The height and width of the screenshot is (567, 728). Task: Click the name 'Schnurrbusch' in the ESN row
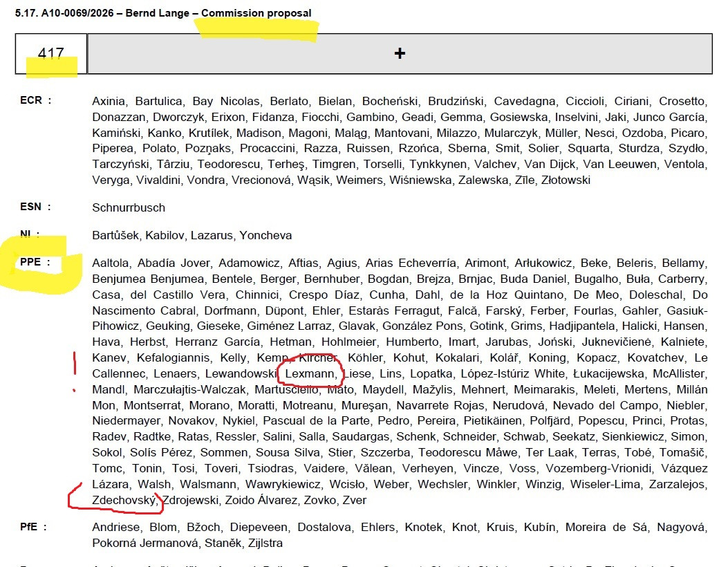click(129, 207)
